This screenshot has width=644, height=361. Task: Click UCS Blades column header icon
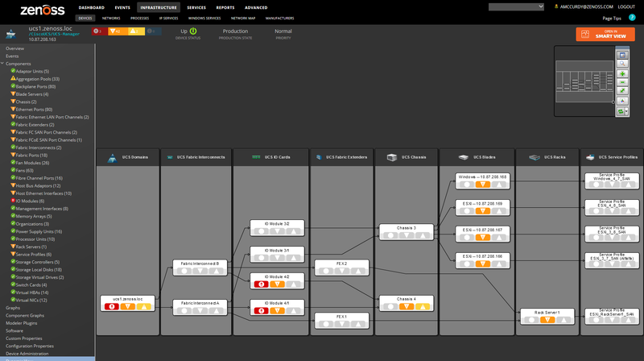point(464,157)
